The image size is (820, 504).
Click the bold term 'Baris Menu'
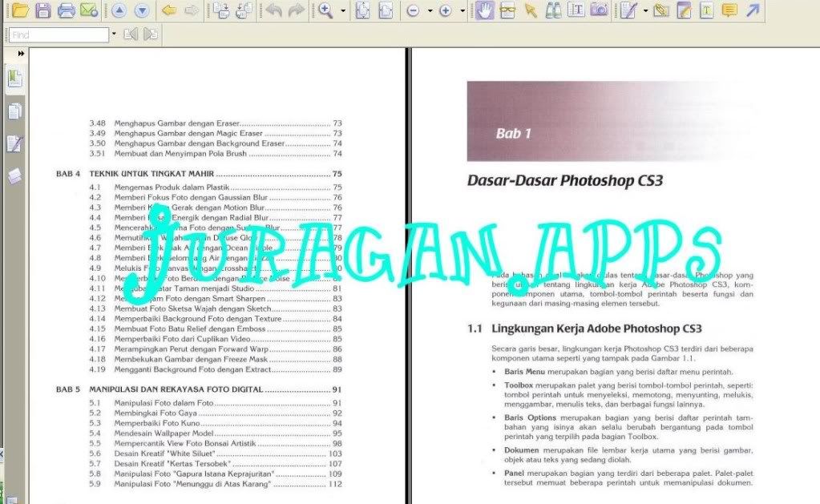(524, 372)
